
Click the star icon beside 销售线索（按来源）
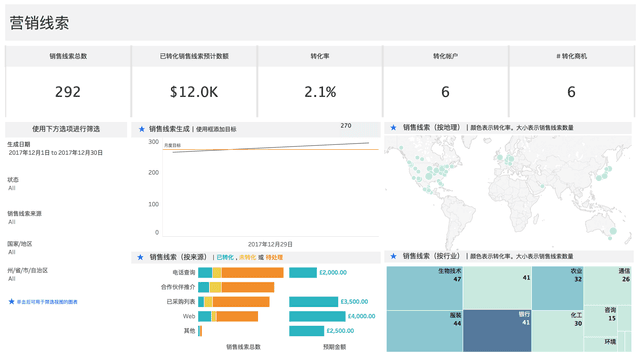coord(140,257)
